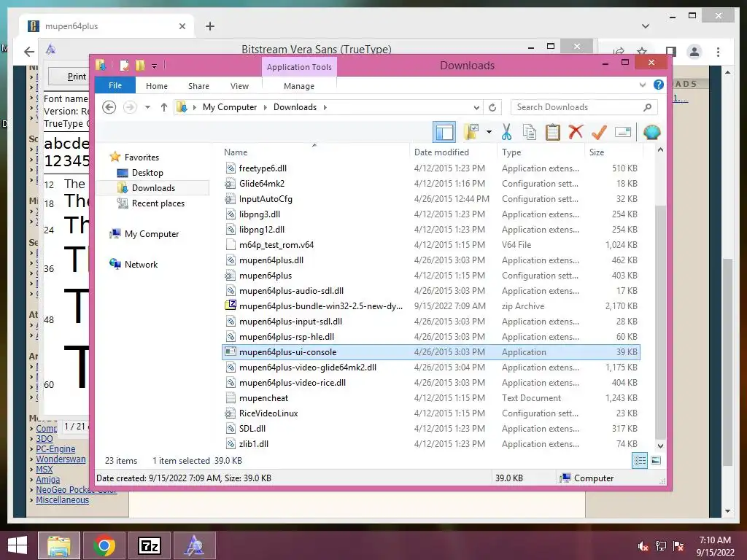Click the red X Delete icon
This screenshot has height=560, width=747.
(576, 131)
